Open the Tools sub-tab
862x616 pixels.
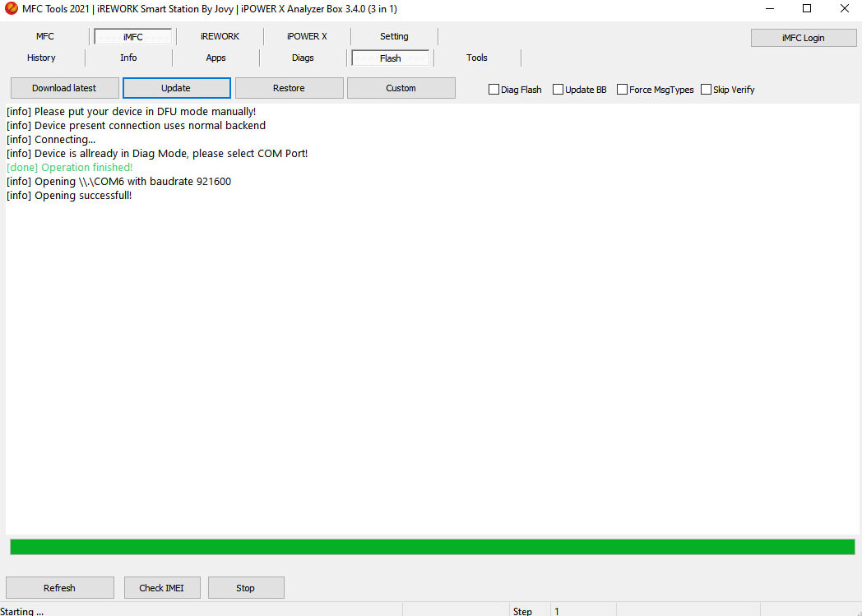point(476,58)
